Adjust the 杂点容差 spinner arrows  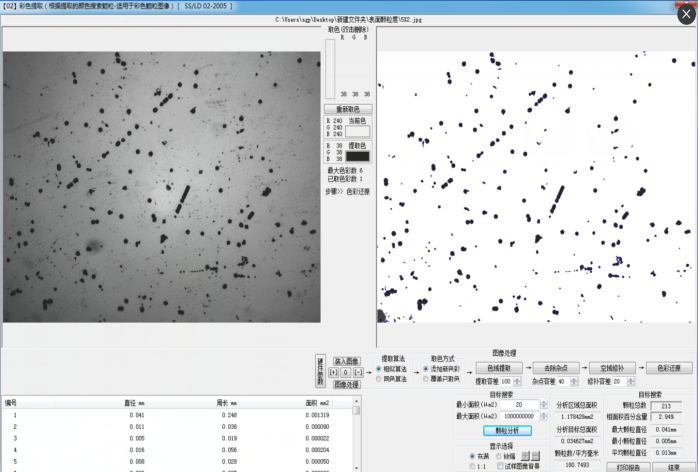coord(576,381)
